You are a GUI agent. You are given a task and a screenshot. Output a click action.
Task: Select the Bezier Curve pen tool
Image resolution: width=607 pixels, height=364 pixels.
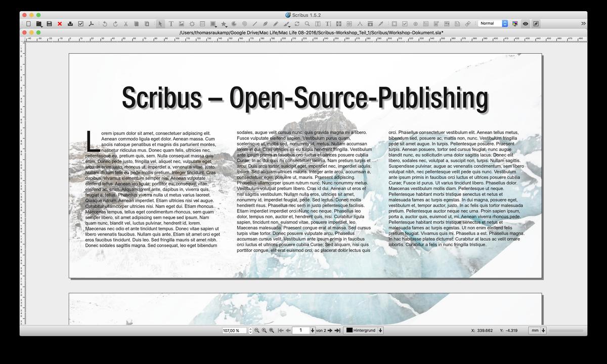tap(265, 24)
